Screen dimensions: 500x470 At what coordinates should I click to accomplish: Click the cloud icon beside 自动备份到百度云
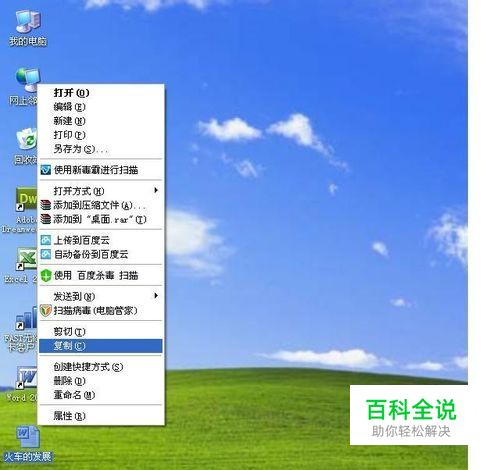tap(45, 255)
